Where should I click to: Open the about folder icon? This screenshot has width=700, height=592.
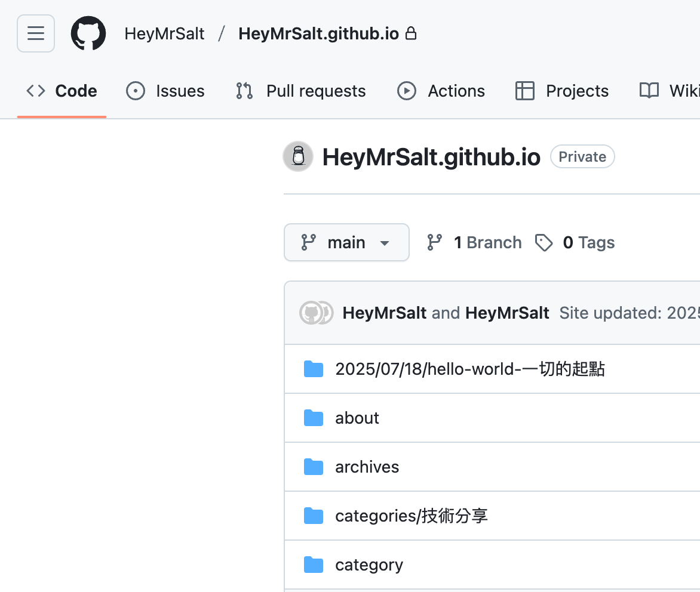coord(314,418)
